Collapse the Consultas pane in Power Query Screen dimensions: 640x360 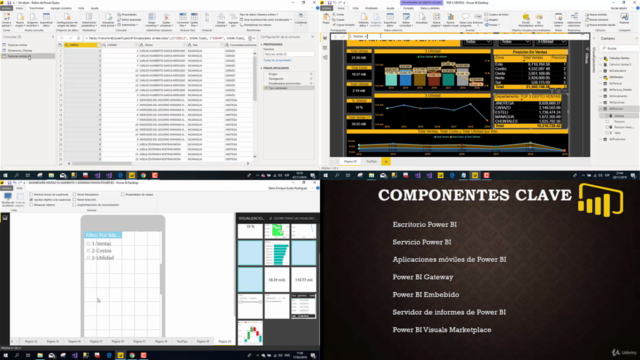[x=53, y=37]
